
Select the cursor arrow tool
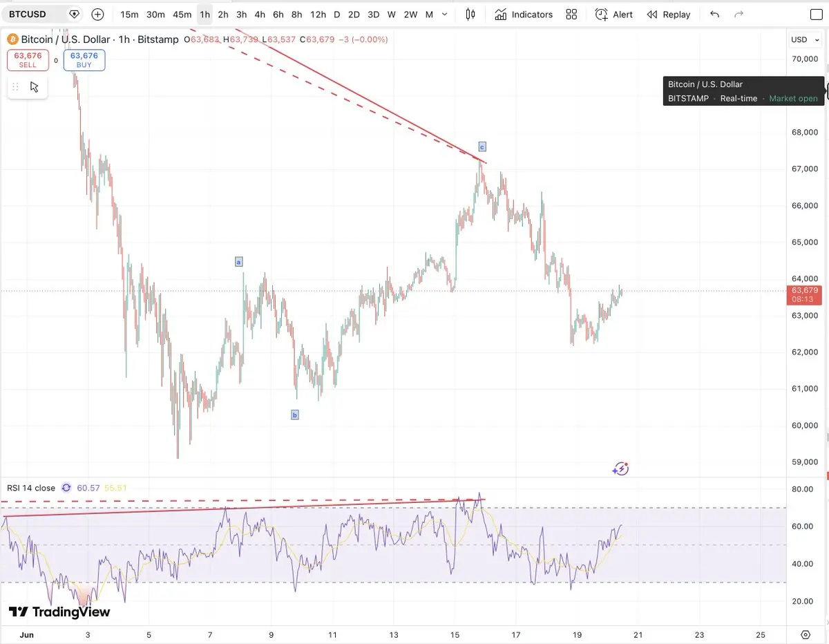pos(35,87)
